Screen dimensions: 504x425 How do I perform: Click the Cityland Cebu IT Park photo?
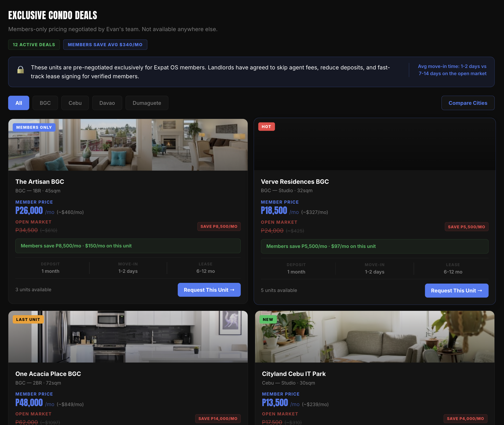[374, 337]
